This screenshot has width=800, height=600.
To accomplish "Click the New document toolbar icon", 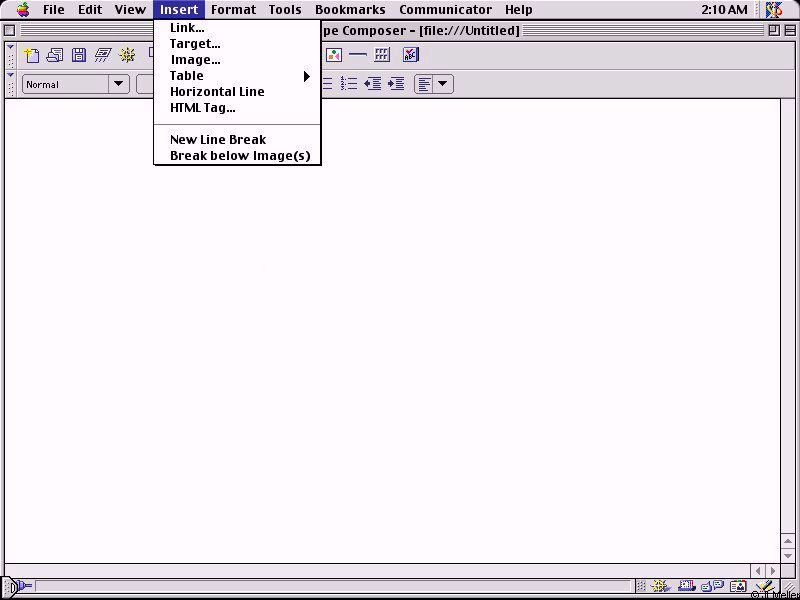I will [x=31, y=55].
